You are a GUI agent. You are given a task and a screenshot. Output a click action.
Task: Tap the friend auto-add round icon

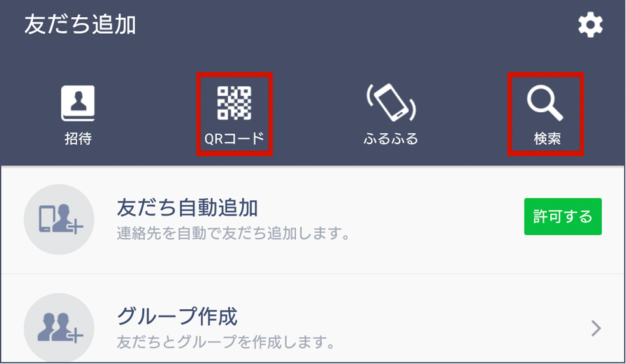(59, 219)
